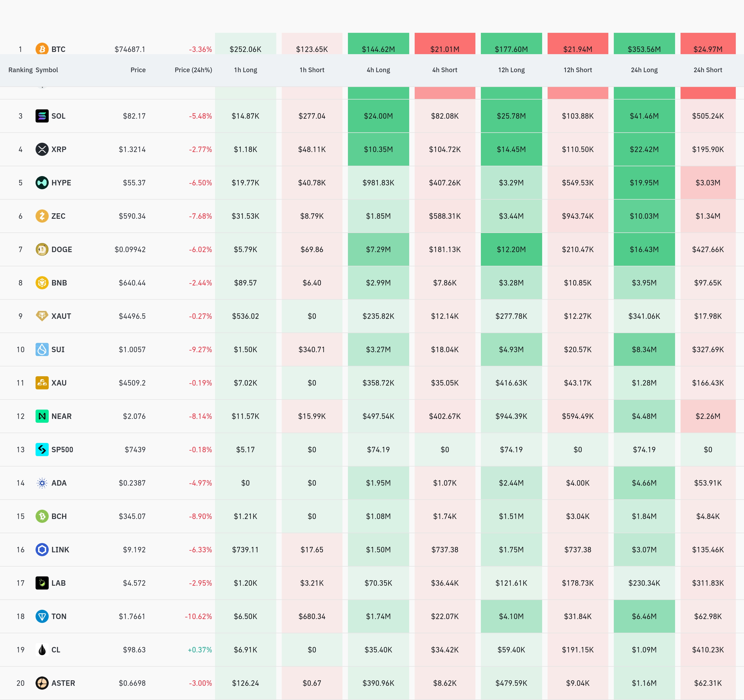744x700 pixels.
Task: Click TON 24h change -10.62%
Action: tap(198, 616)
